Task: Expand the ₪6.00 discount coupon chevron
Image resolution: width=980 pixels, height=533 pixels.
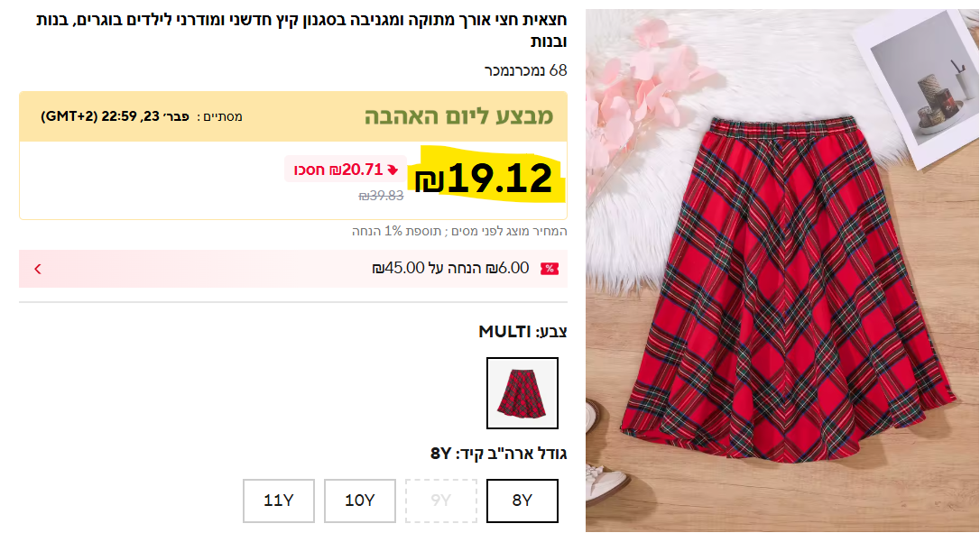Action: click(x=38, y=269)
